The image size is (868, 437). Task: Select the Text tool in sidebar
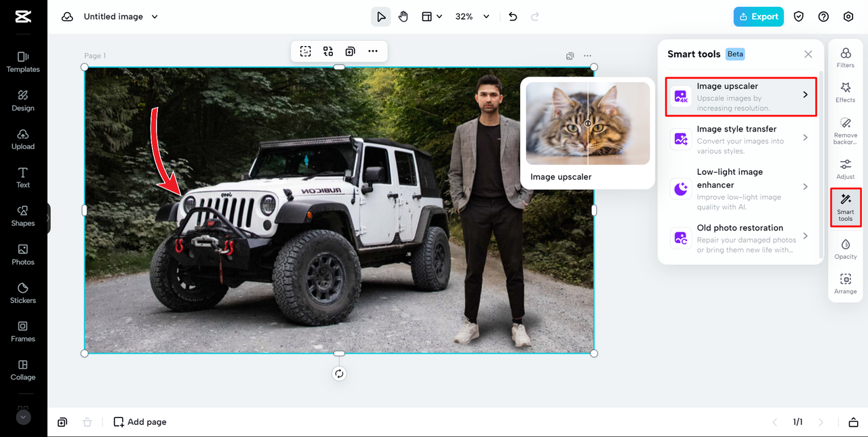[23, 178]
